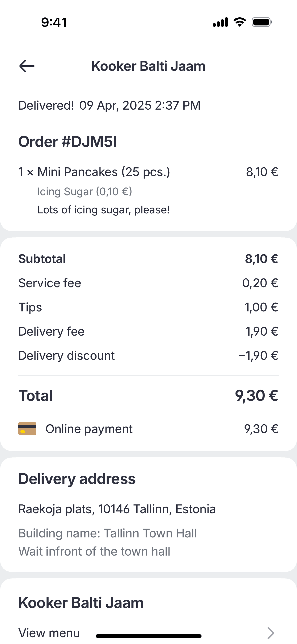Tap the Kooker Balti Jaam page title

(x=148, y=66)
